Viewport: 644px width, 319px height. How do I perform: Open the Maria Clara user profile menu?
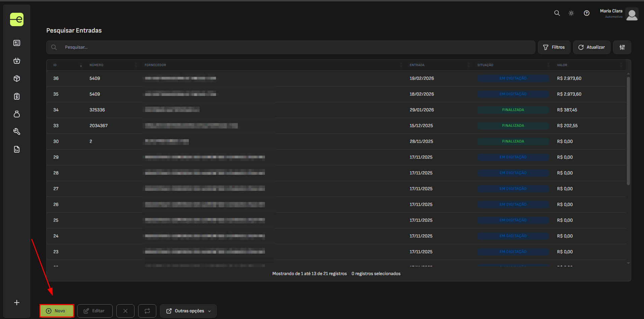619,14
